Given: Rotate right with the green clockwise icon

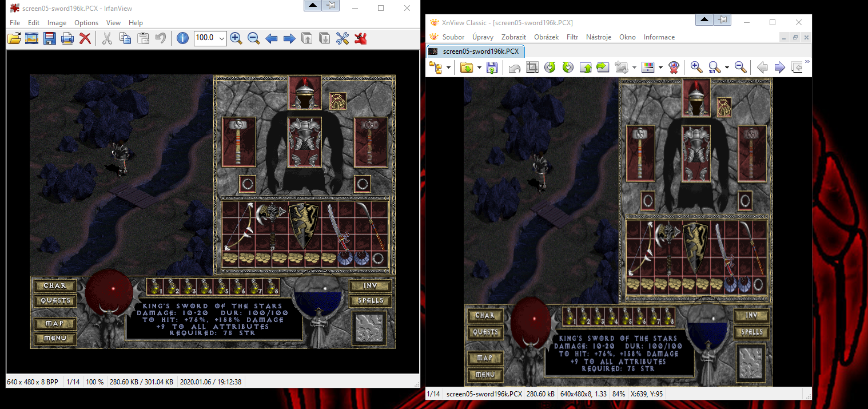Looking at the screenshot, I should coord(567,67).
